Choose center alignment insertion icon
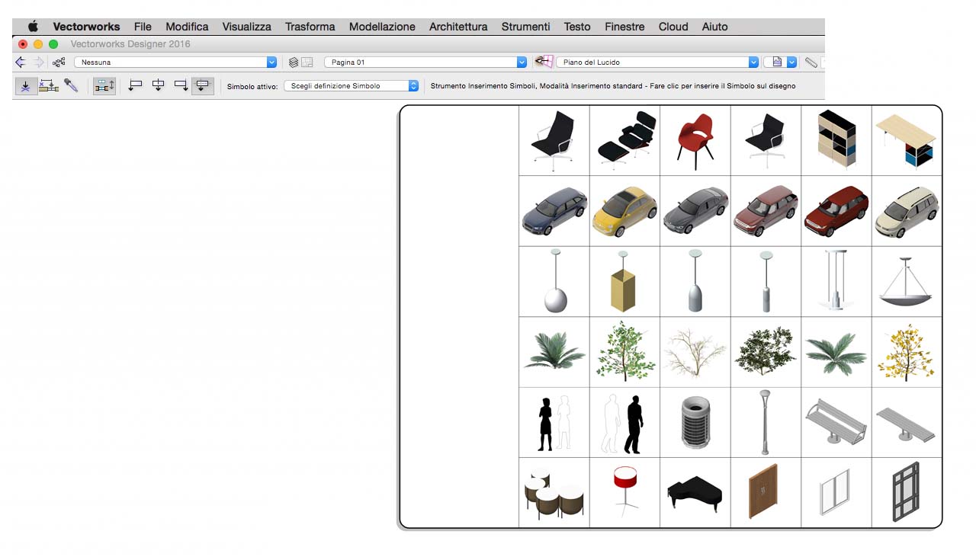This screenshot has width=976, height=560. click(x=158, y=86)
